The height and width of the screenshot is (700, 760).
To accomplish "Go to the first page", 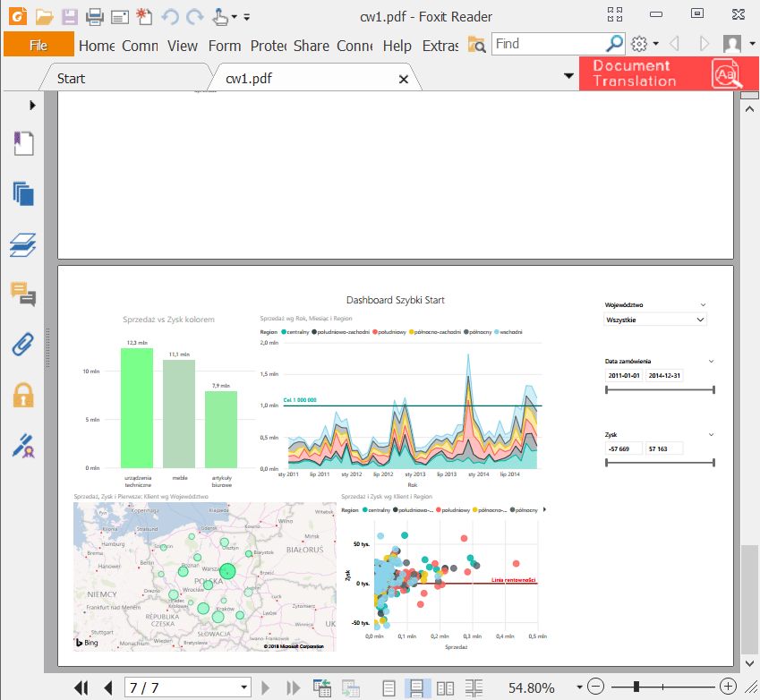I will [81, 687].
